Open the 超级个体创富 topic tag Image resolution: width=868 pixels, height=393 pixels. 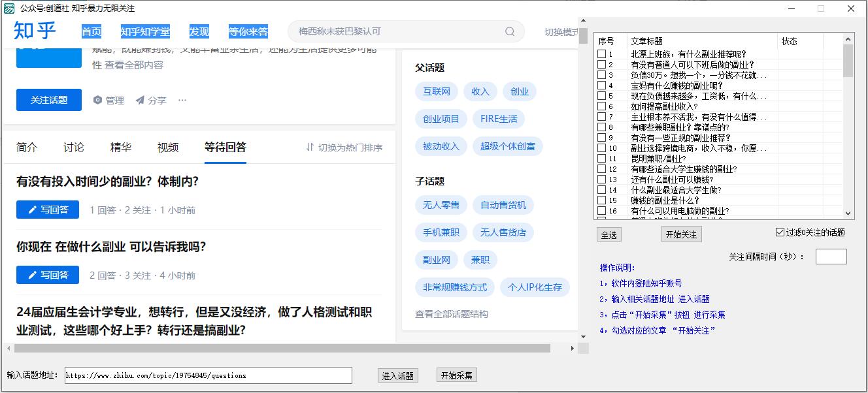click(x=508, y=146)
